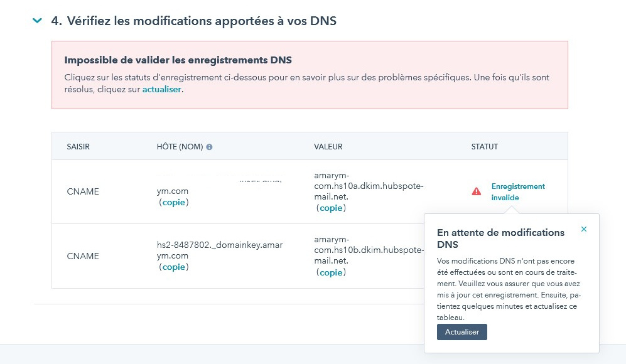This screenshot has width=626, height=364.
Task: Click the 'actualiser' link in the error banner
Action: (x=162, y=89)
